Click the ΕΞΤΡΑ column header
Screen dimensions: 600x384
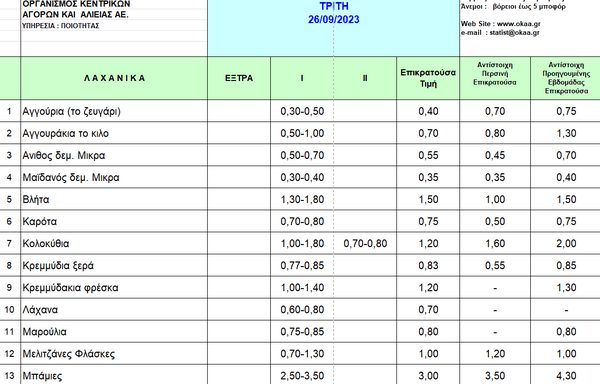[x=239, y=78]
